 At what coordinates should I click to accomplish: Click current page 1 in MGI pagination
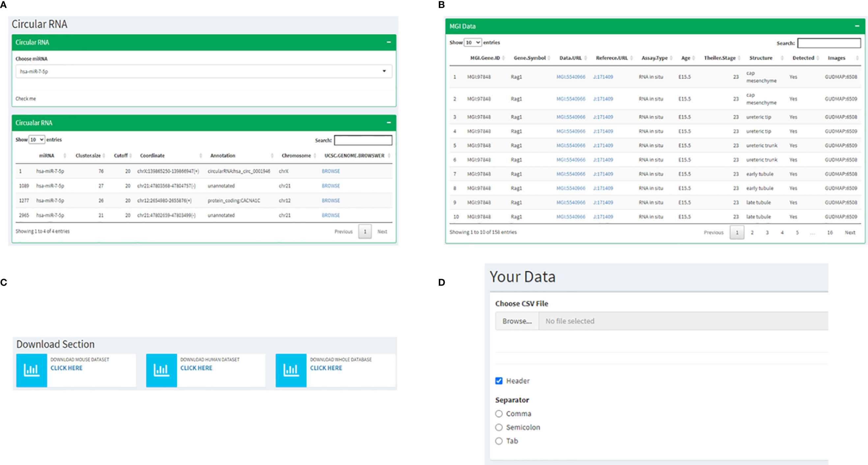pos(737,233)
